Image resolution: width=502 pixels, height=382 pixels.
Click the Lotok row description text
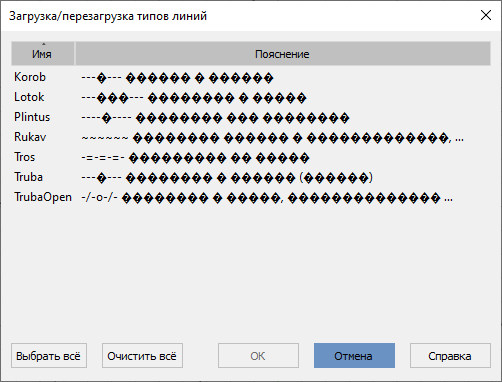coord(194,98)
